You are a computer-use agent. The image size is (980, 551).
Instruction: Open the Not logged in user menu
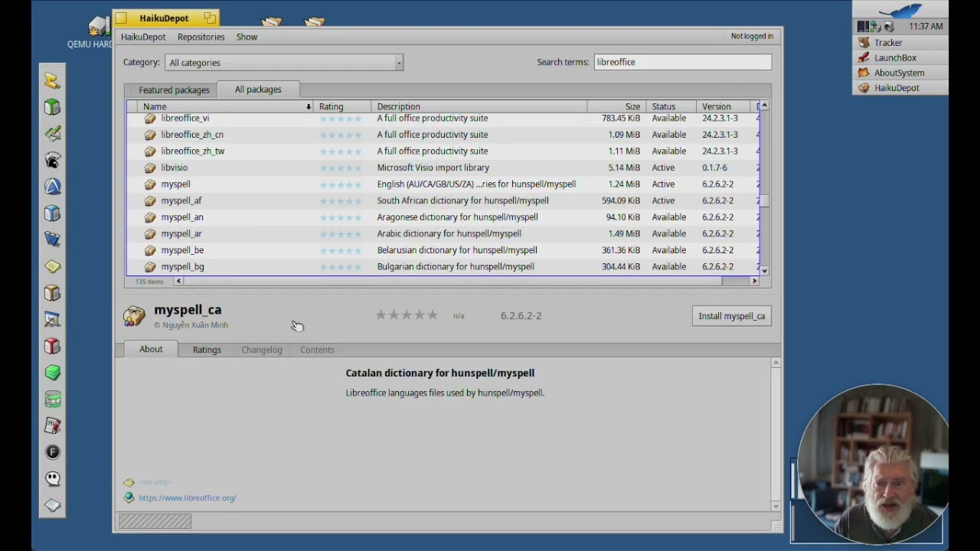[x=752, y=36]
